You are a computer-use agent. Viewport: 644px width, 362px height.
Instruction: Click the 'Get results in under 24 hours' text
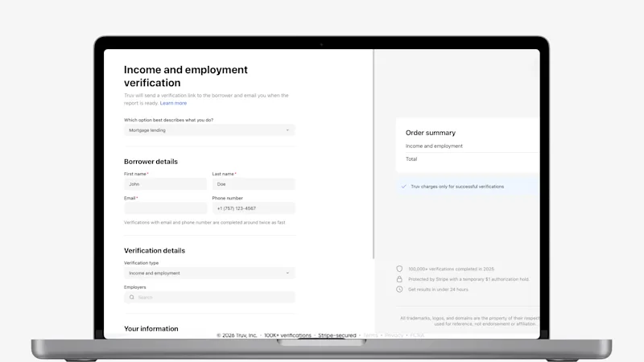[438, 290]
